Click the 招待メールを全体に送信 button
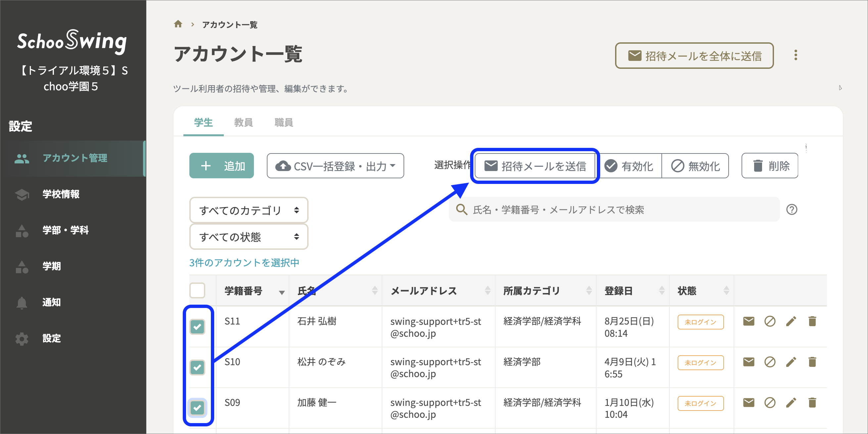The image size is (868, 434). (694, 56)
